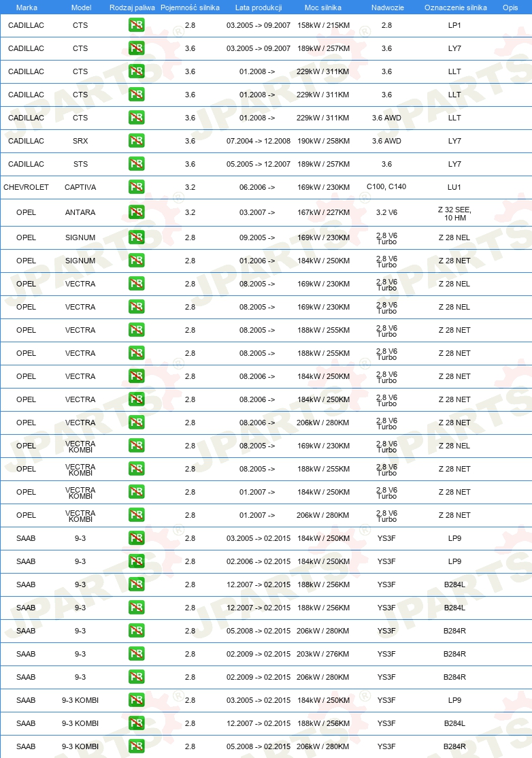This screenshot has width=532, height=758.
Task: Click the fuel icon in the Signum Z 28 NEL row
Action: point(137,237)
